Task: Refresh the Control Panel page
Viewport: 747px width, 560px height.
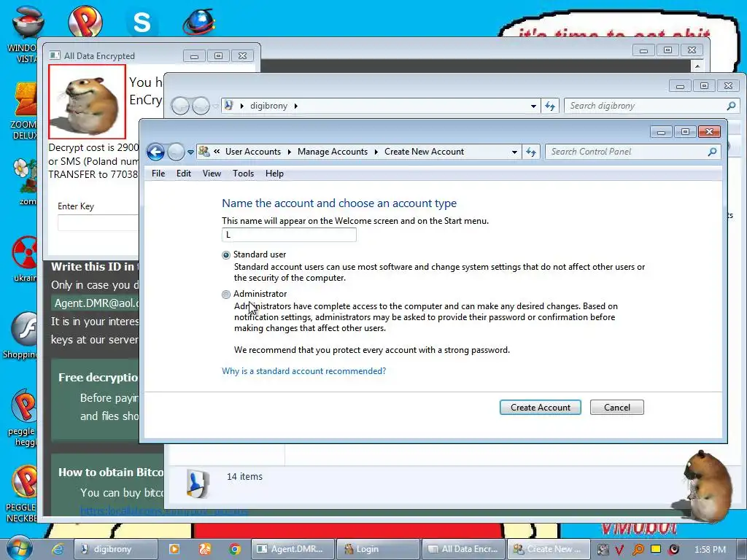Action: pyautogui.click(x=531, y=152)
